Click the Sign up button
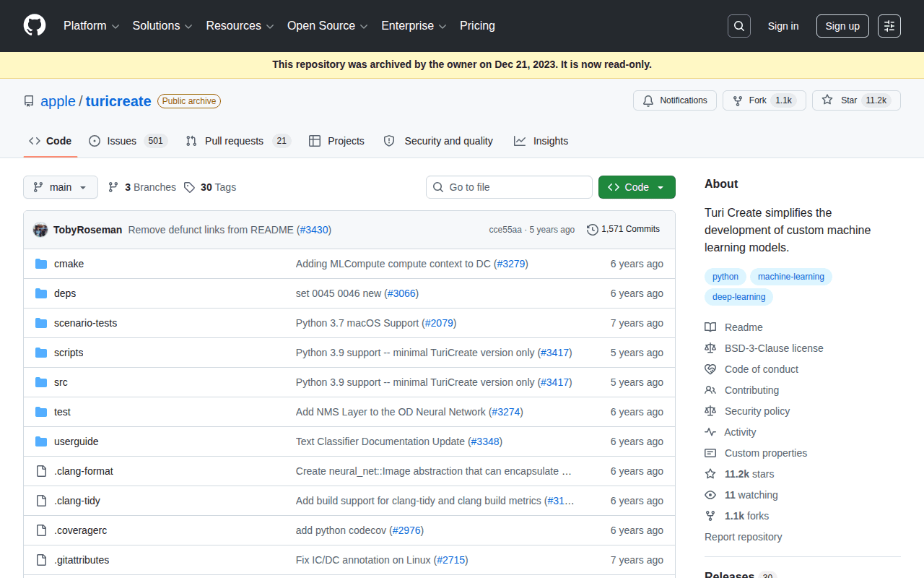Image resolution: width=924 pixels, height=578 pixels. click(842, 26)
